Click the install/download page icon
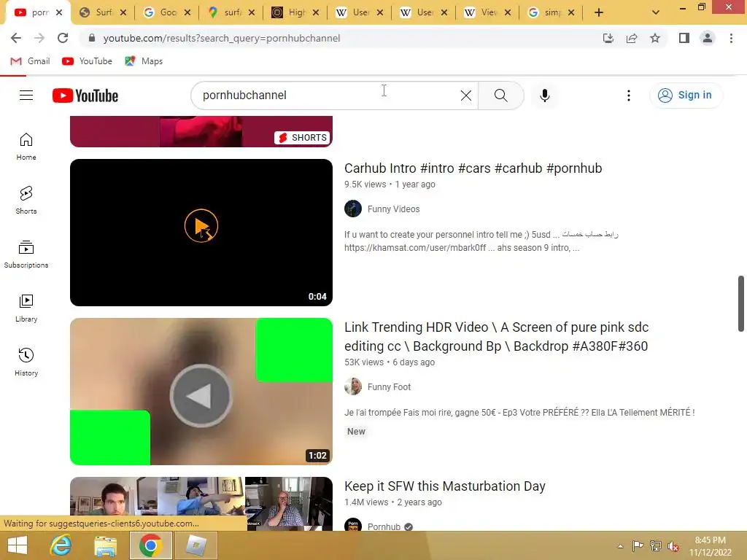Viewport: 747px width, 560px height. (608, 38)
